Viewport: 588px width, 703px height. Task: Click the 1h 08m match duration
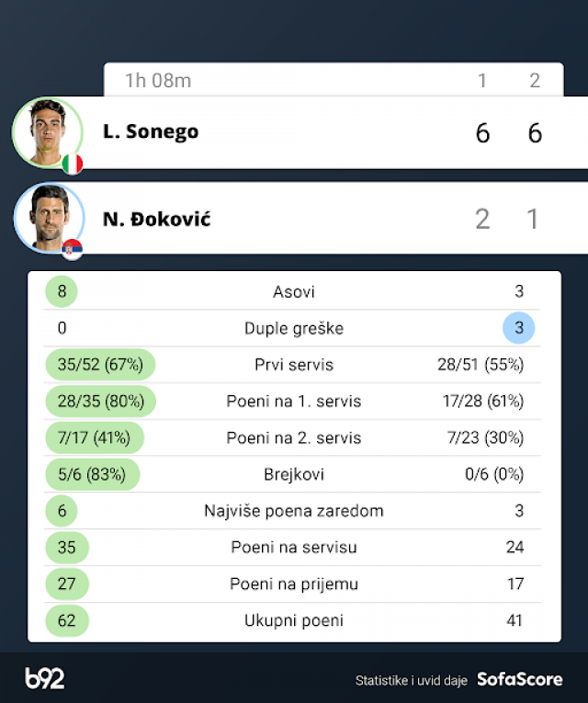point(158,80)
